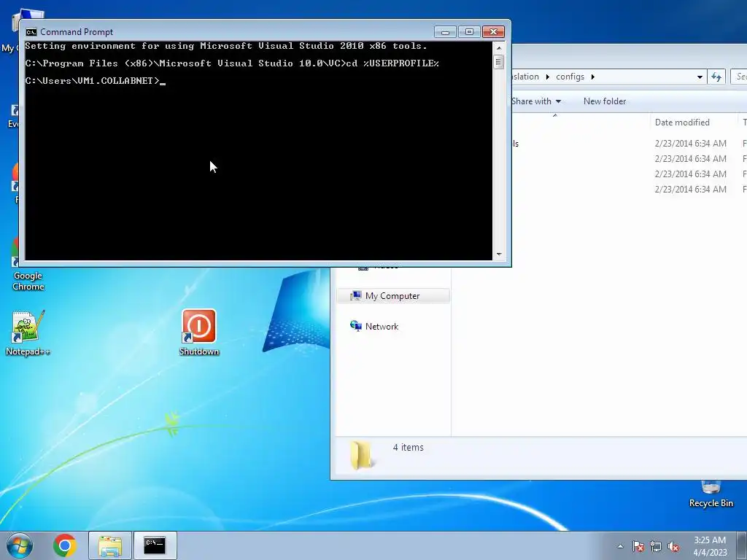Click the Command Prompt scroll down arrow
The image size is (747, 560).
point(499,254)
